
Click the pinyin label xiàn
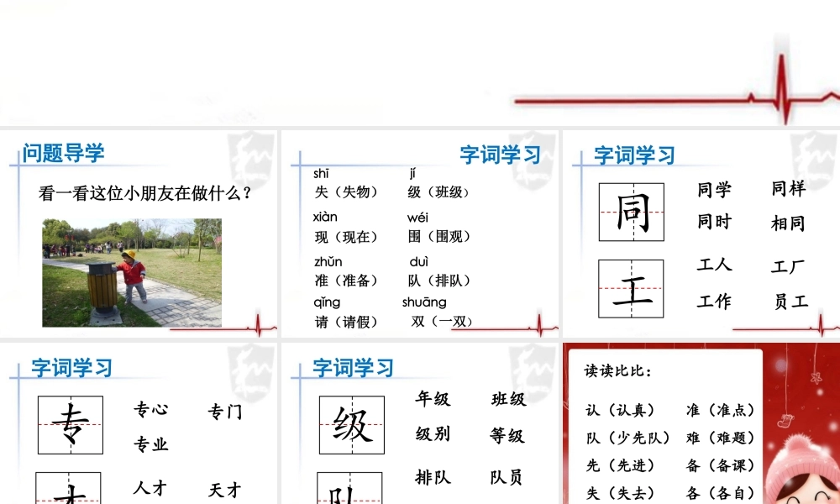324,217
